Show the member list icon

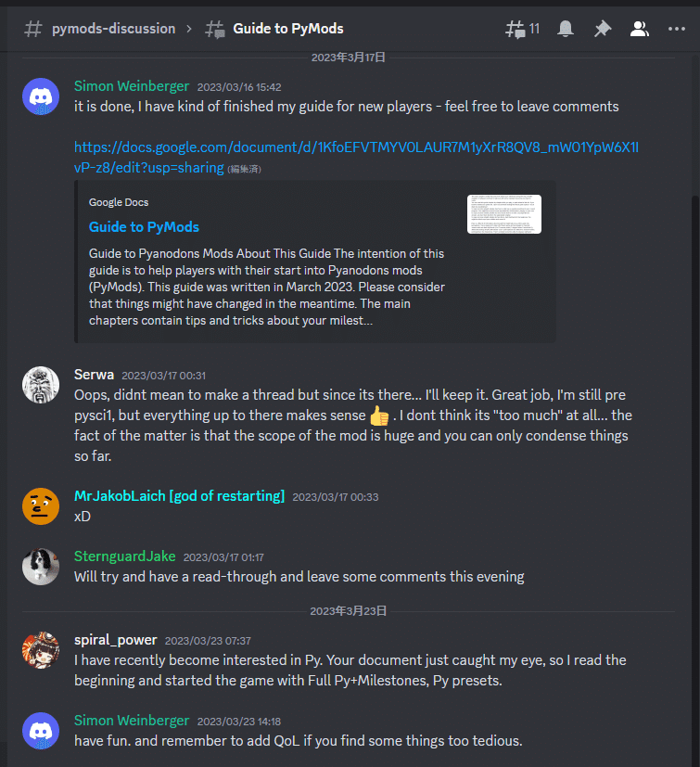coord(640,29)
